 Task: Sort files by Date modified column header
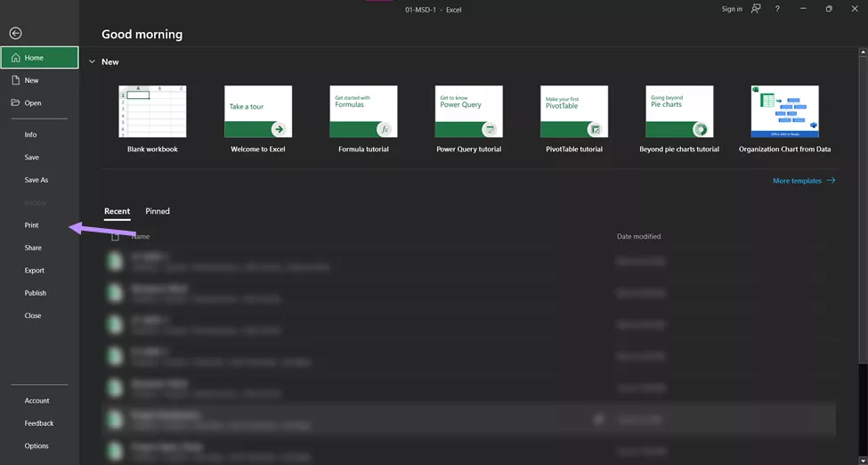(638, 237)
